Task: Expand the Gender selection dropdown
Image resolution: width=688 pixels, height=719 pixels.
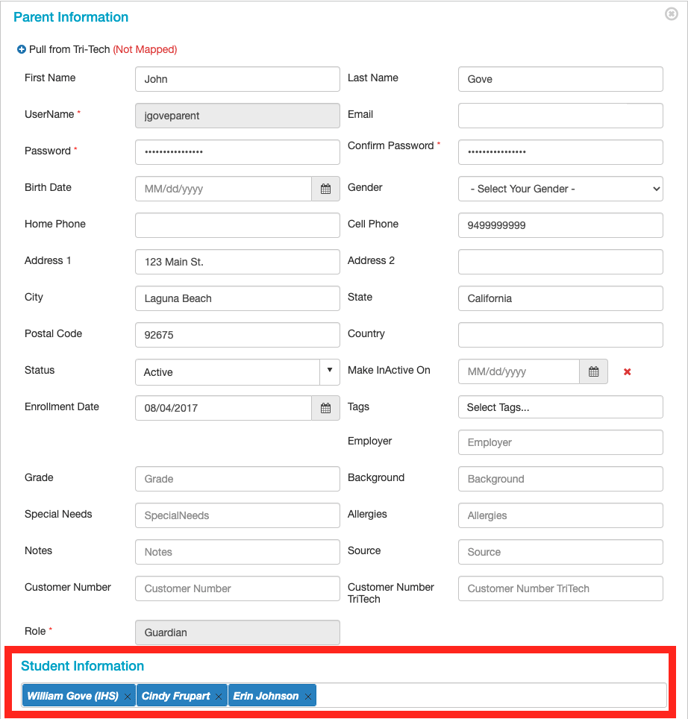Action: 560,189
